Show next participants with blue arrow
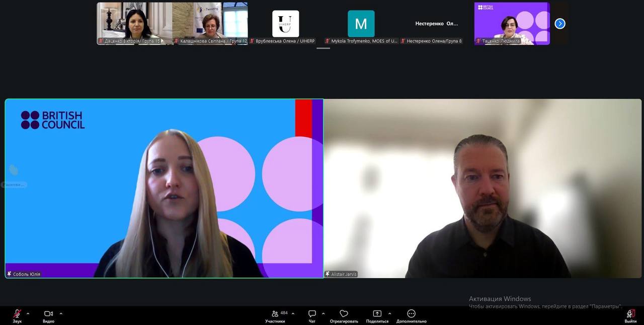The image size is (644, 325). [560, 24]
